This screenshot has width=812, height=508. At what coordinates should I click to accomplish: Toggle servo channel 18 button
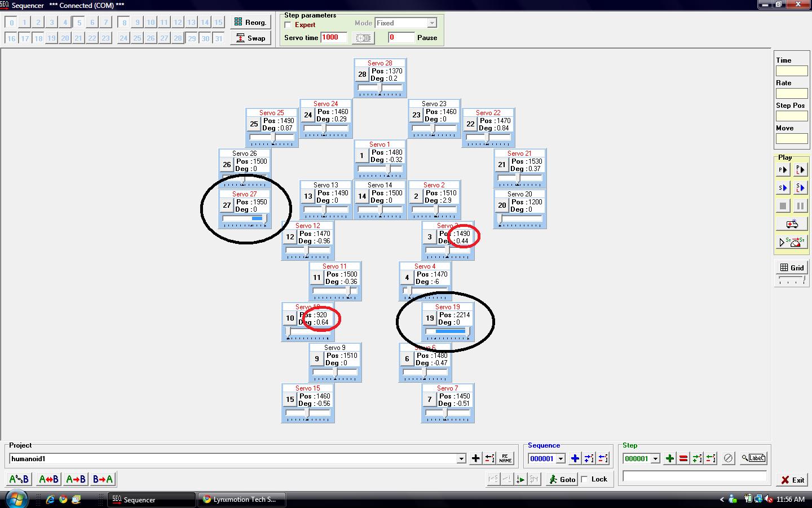(38, 38)
